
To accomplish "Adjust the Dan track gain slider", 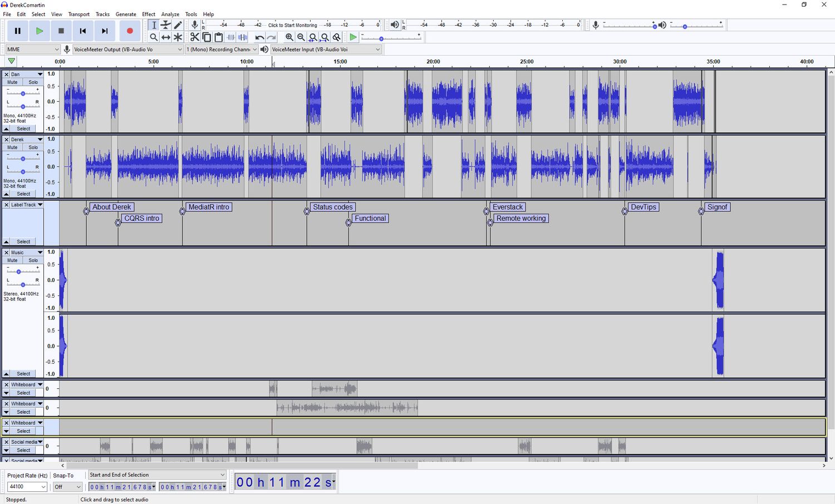I will pos(23,93).
